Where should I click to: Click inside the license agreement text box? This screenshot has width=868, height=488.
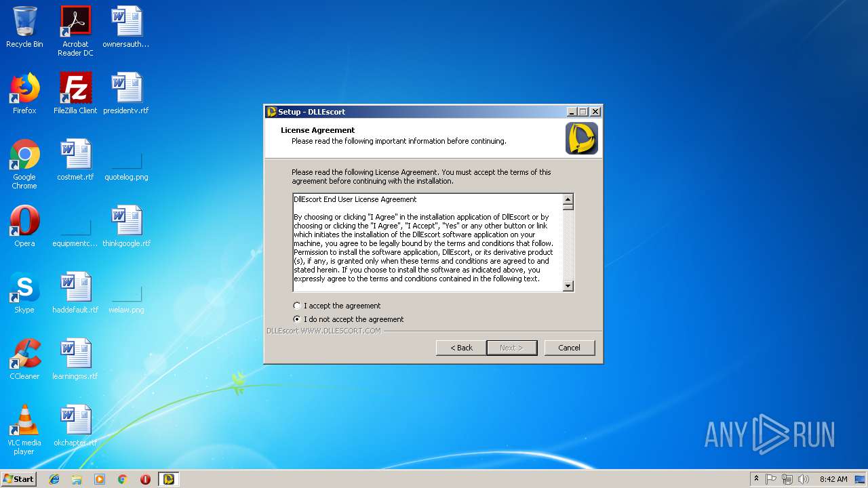click(428, 243)
